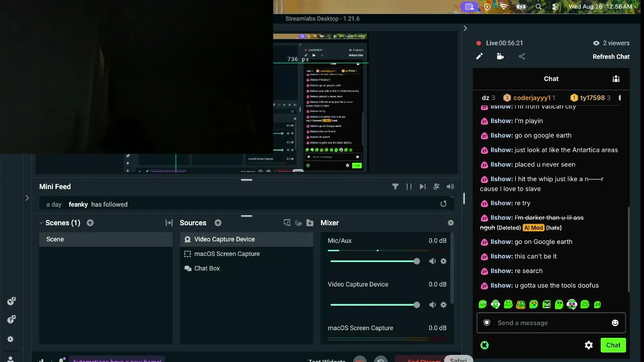Open Video Capture Device audio settings gear
This screenshot has width=644, height=362.
click(x=443, y=305)
